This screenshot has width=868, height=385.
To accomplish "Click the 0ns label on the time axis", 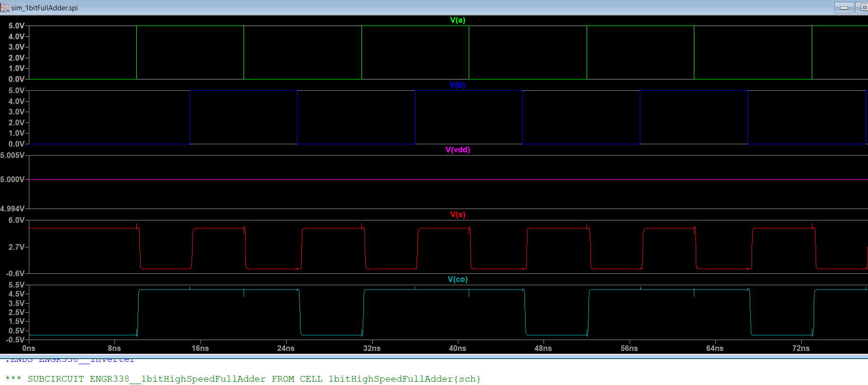I will (29, 349).
